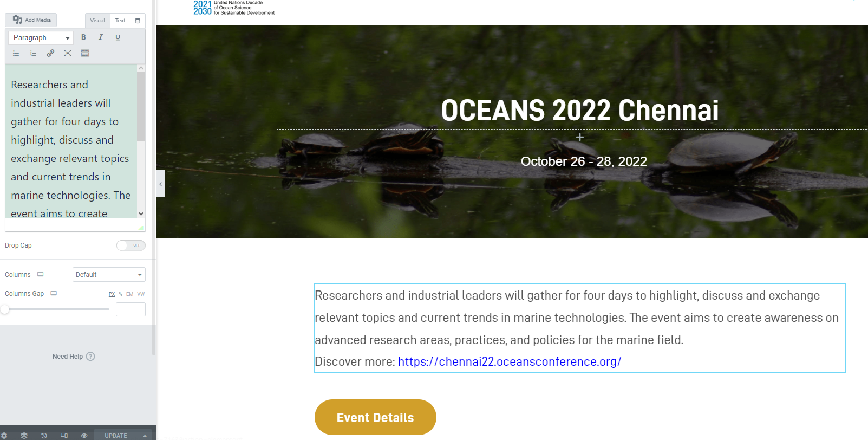Select the Visual editor tab
Viewport: 868px width, 440px height.
(97, 21)
